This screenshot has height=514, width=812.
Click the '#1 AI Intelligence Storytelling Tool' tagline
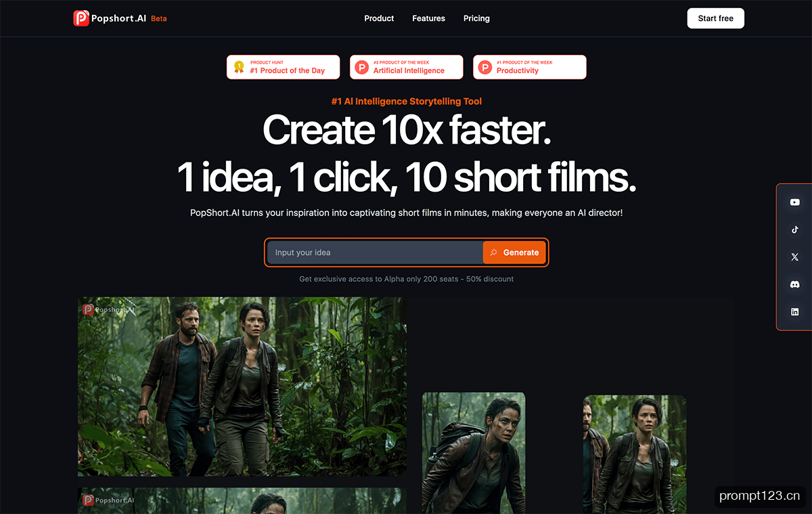pyautogui.click(x=407, y=102)
